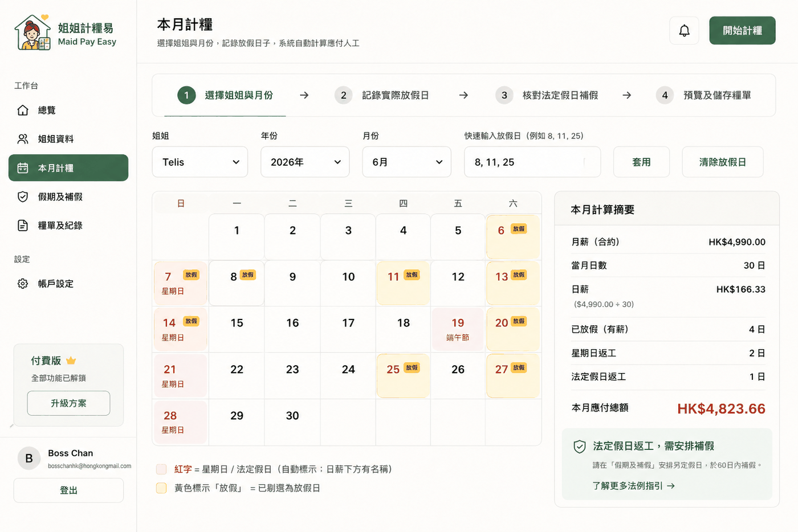The height and width of the screenshot is (532, 798).
Task: Toggle holiday on calendar day 15
Action: (x=237, y=329)
